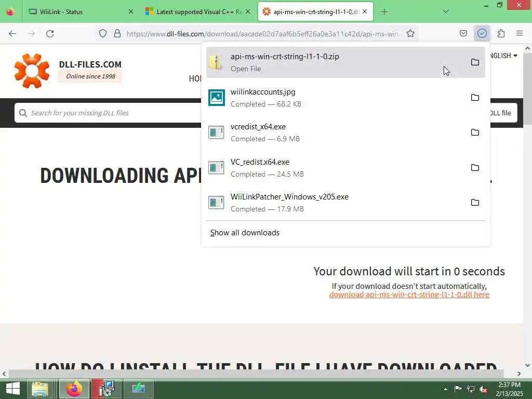Screen dimensions: 532x399
Task: Click the site security padlock icon
Action: point(117,33)
